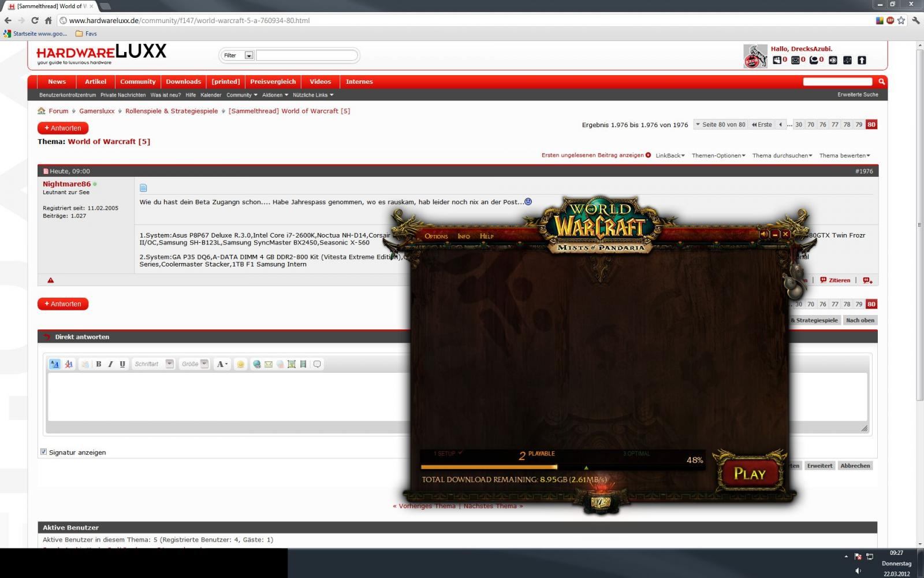Wrap quote tags with speech bubble icon
Image resolution: width=924 pixels, height=578 pixels.
317,364
